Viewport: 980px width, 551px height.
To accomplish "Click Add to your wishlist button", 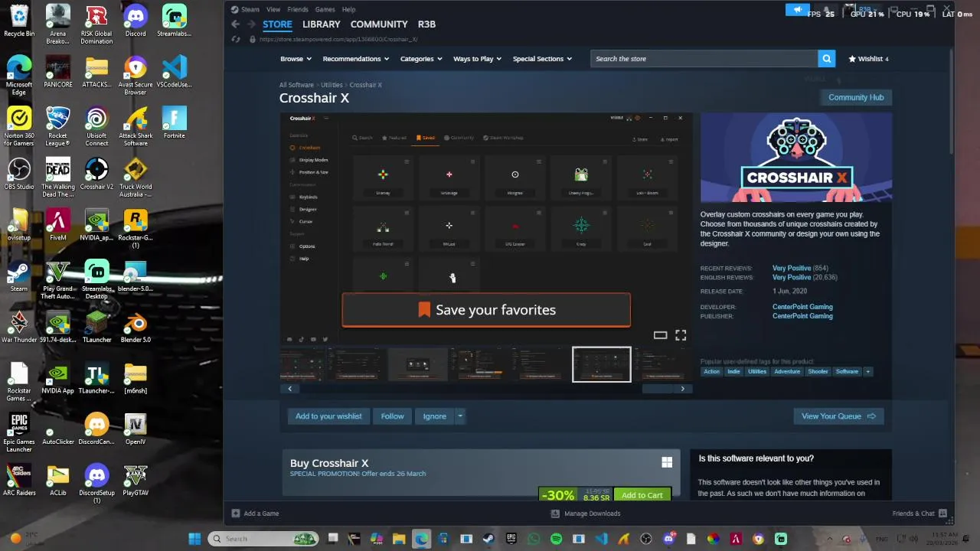I will [x=328, y=416].
